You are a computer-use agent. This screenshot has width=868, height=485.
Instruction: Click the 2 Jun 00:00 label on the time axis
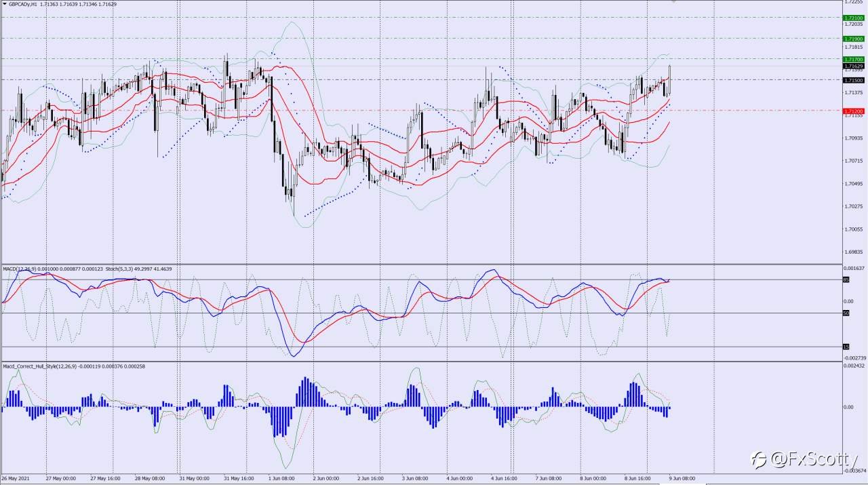[328, 478]
